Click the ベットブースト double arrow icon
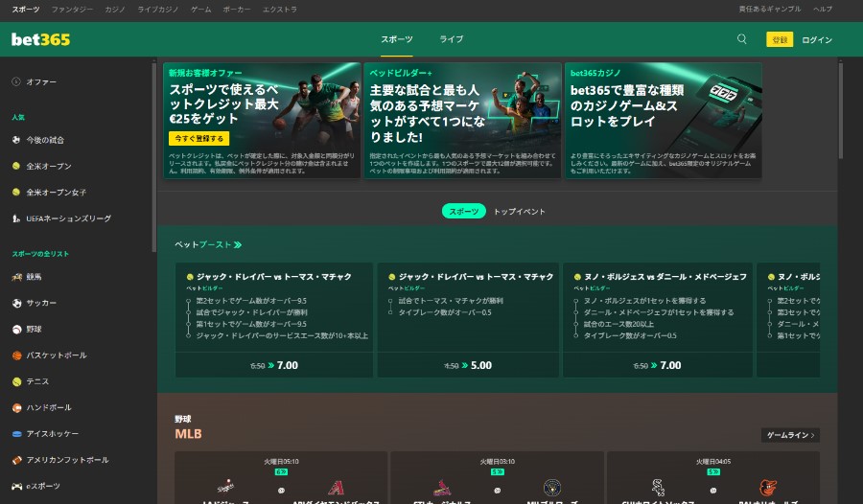The height and width of the screenshot is (504, 863). [x=237, y=245]
